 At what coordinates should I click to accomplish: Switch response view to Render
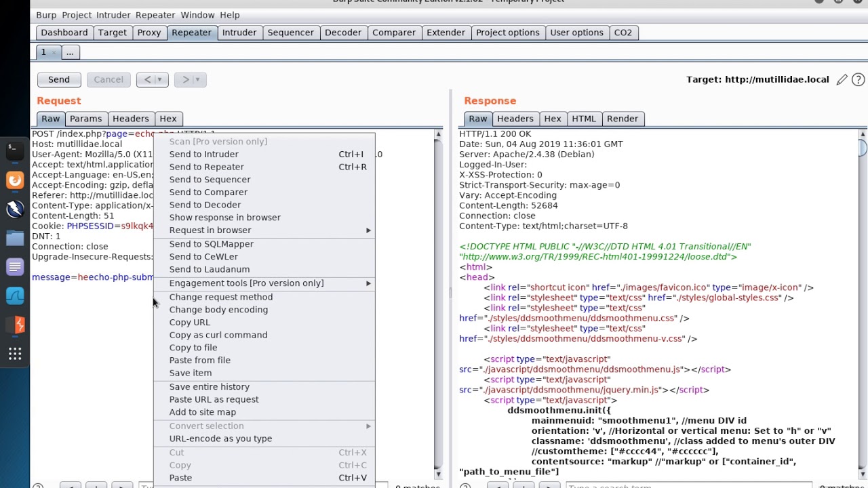pyautogui.click(x=623, y=119)
